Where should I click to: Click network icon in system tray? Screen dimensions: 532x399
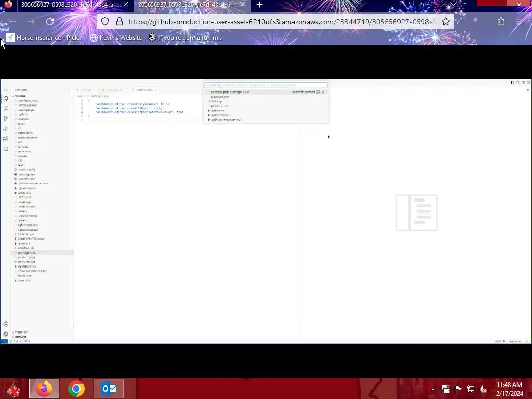click(x=471, y=389)
